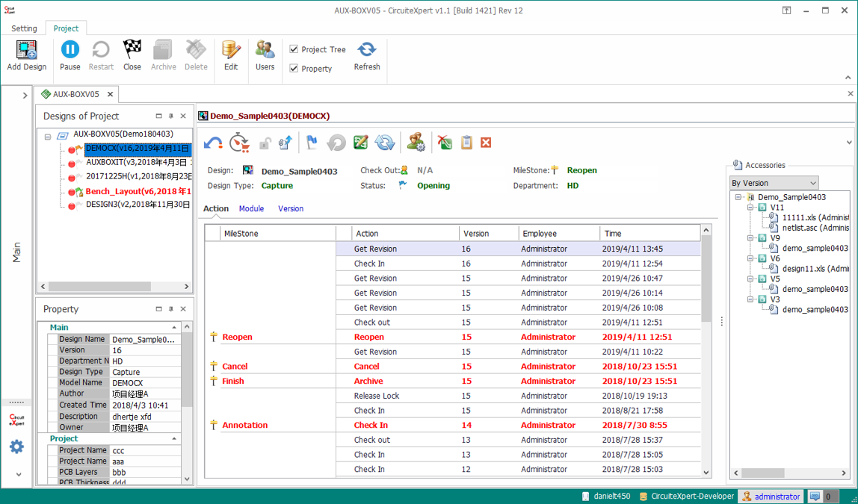Collapse the V6 accessories node
This screenshot has width=858, height=504.
coord(751,258)
